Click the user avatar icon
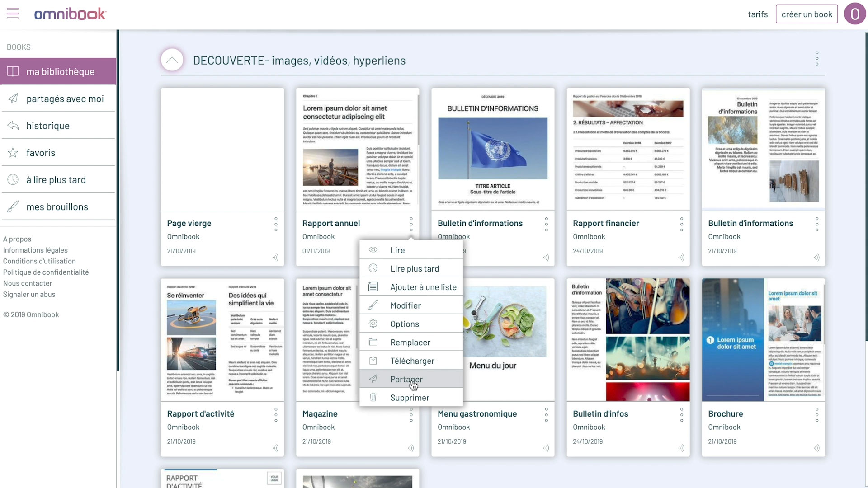The height and width of the screenshot is (488, 868). point(854,14)
